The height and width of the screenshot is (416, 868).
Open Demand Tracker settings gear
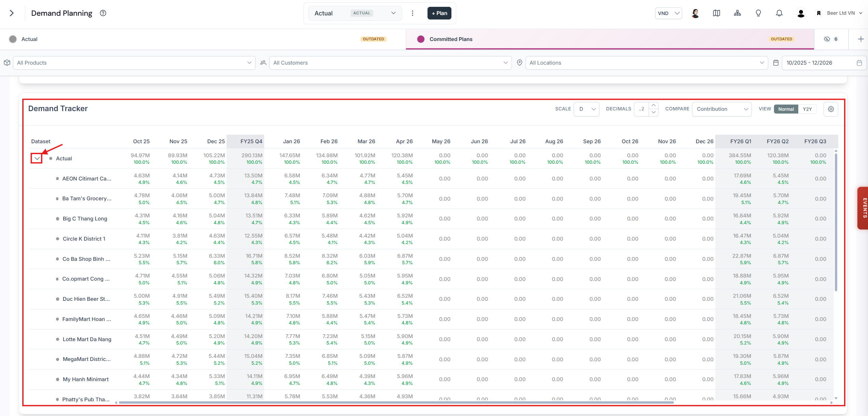831,109
